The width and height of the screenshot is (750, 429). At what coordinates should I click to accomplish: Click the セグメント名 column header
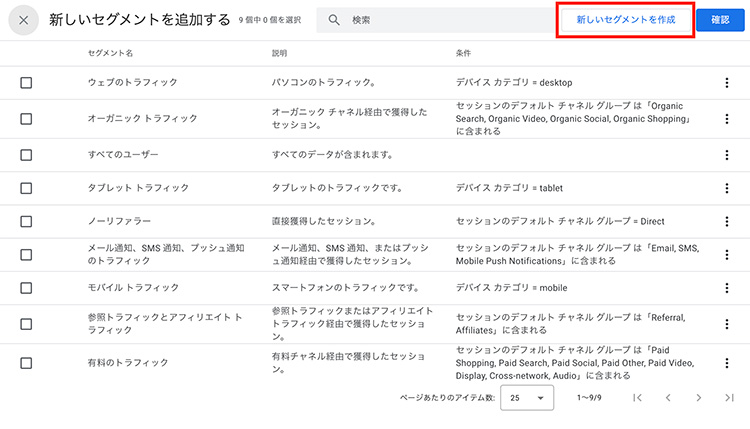tap(110, 53)
